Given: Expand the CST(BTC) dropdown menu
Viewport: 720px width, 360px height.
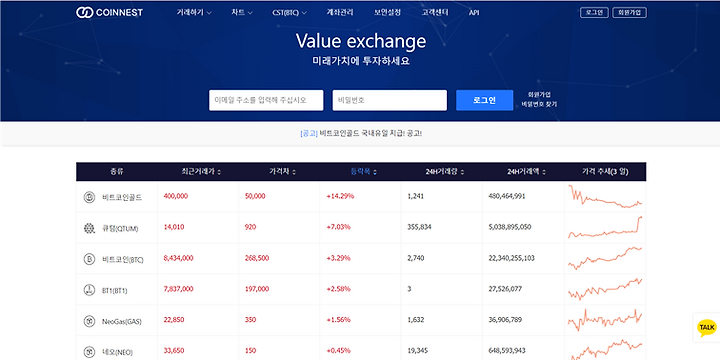Looking at the screenshot, I should point(289,13).
